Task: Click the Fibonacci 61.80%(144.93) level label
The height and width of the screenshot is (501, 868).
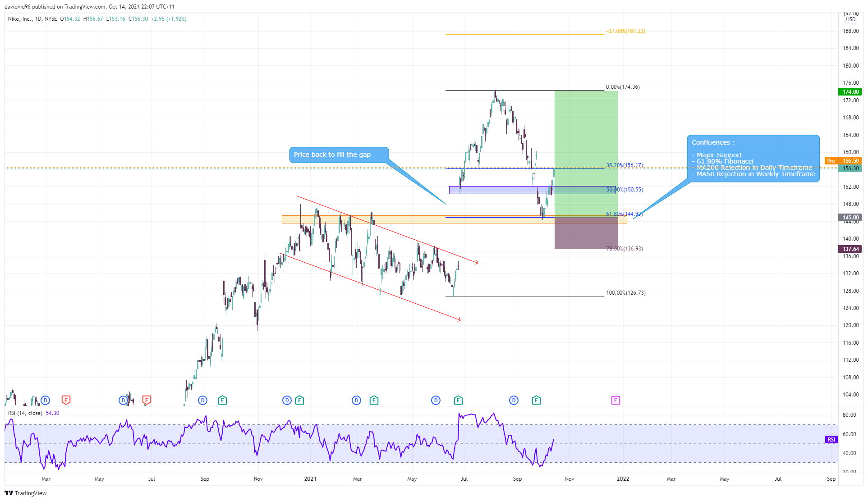Action: pos(625,214)
